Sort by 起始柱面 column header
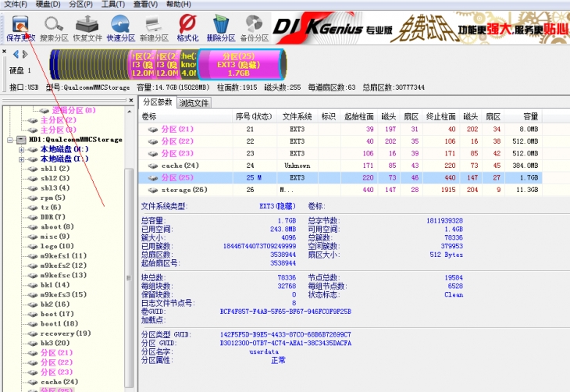This screenshot has height=392, width=570. coord(359,116)
